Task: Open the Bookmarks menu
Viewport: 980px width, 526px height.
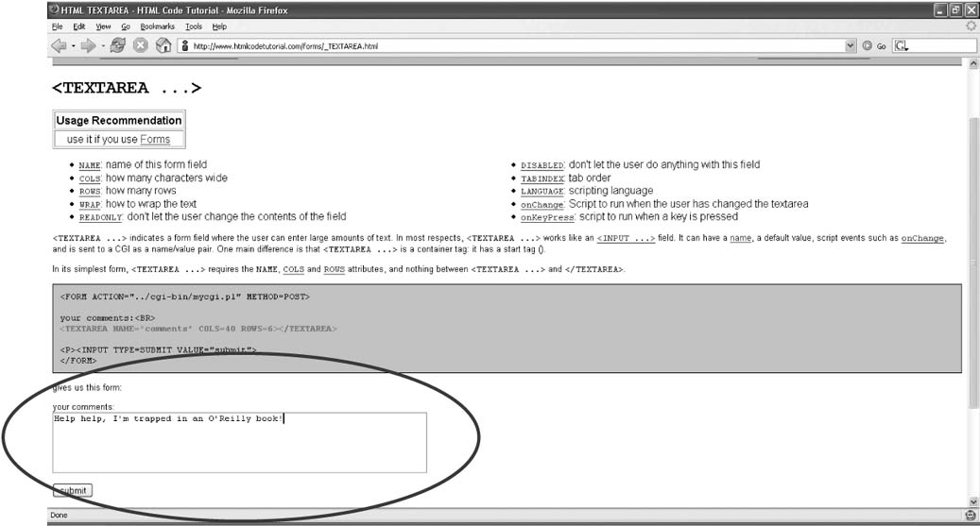Action: click(158, 26)
